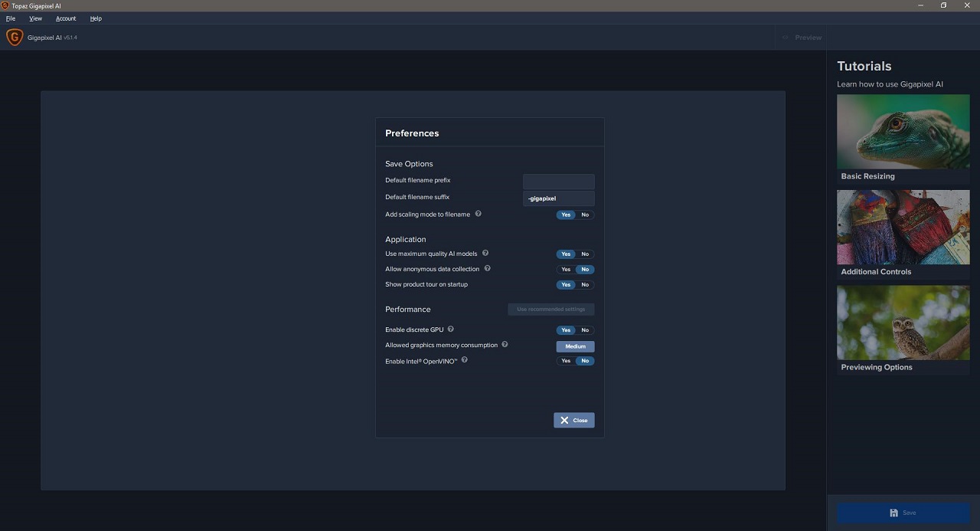The width and height of the screenshot is (980, 531).
Task: Open the Previewing Options owl tutorial
Action: point(903,323)
